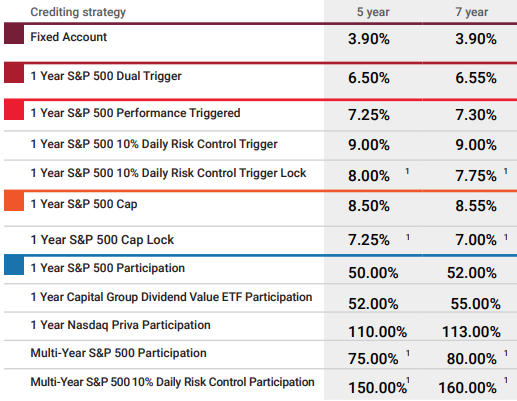
Task: Select the 5 year column header
Action: [373, 12]
